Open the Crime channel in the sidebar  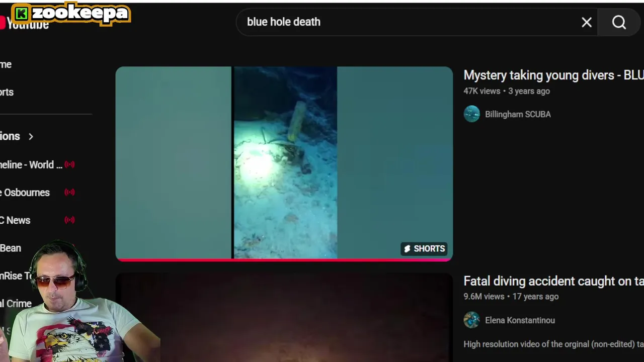pyautogui.click(x=16, y=303)
